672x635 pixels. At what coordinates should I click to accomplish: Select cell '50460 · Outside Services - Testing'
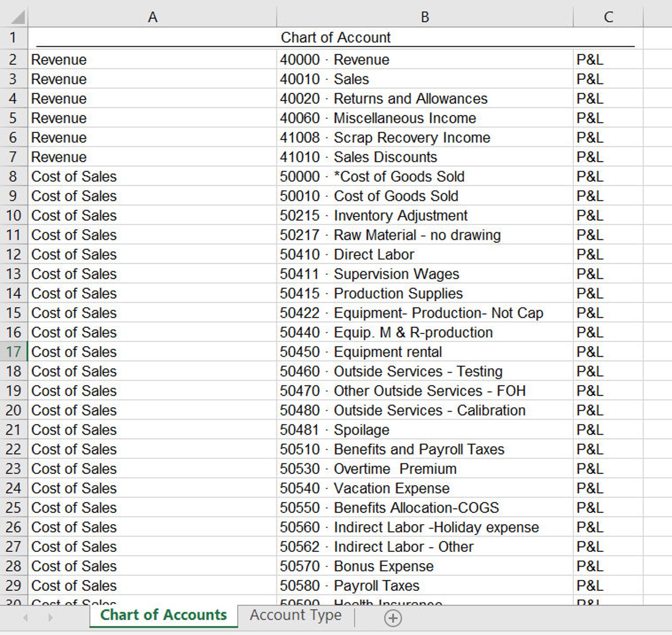425,371
